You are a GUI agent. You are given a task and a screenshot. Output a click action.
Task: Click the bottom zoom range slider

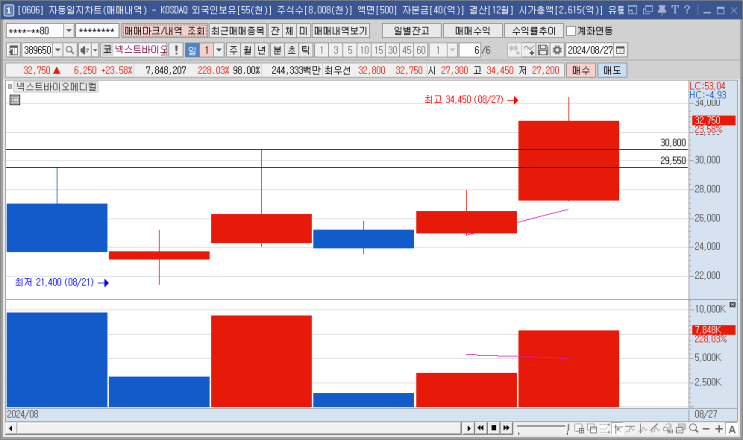pos(543,428)
